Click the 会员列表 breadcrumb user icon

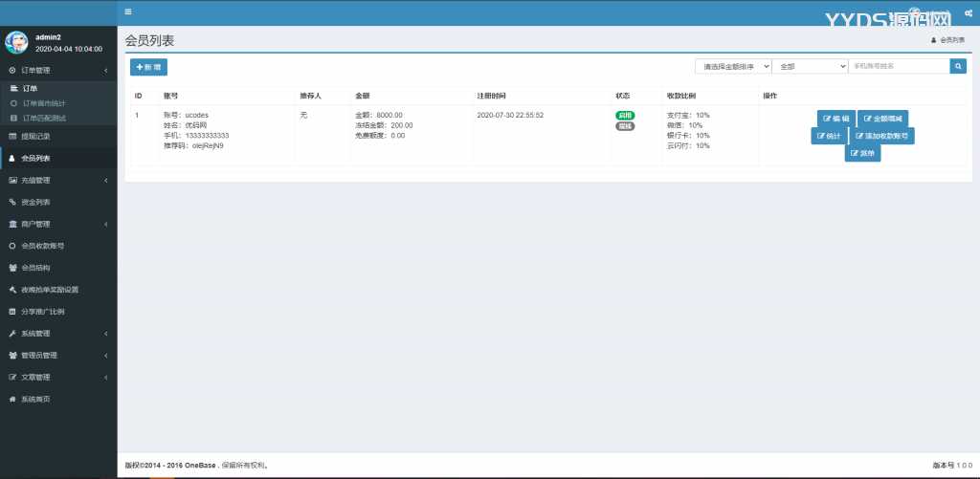(933, 40)
